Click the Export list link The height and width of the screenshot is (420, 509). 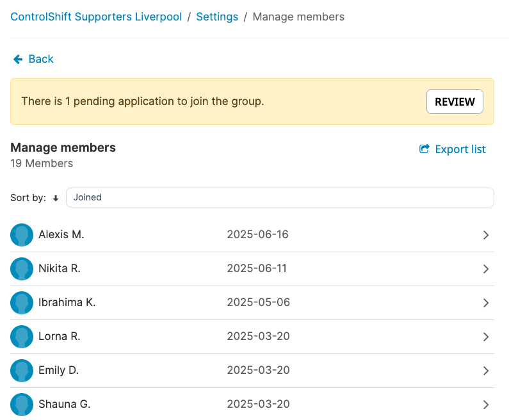(x=460, y=149)
